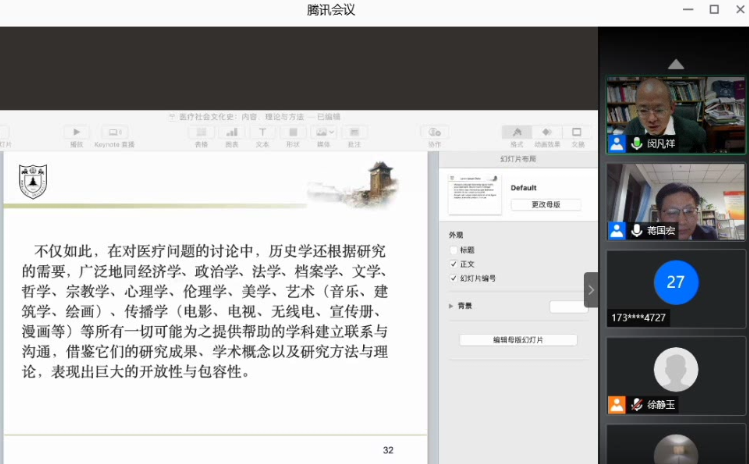
Task: Click the 更改母版 (Change Master) button
Action: [545, 205]
